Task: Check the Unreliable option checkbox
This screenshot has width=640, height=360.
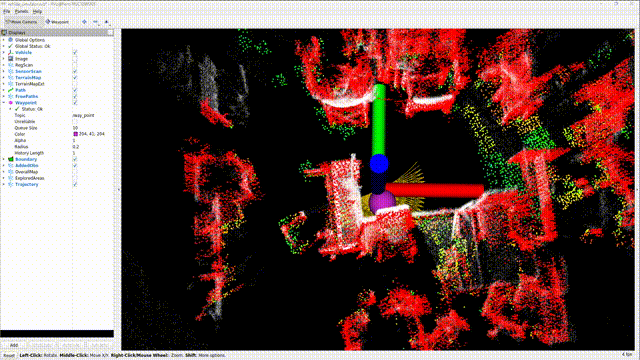Action: (75, 122)
